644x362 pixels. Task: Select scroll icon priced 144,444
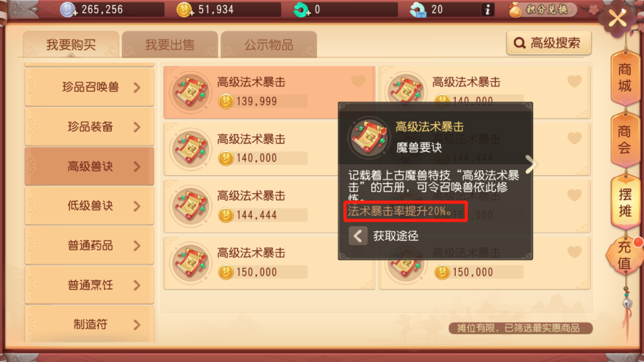pyautogui.click(x=190, y=206)
